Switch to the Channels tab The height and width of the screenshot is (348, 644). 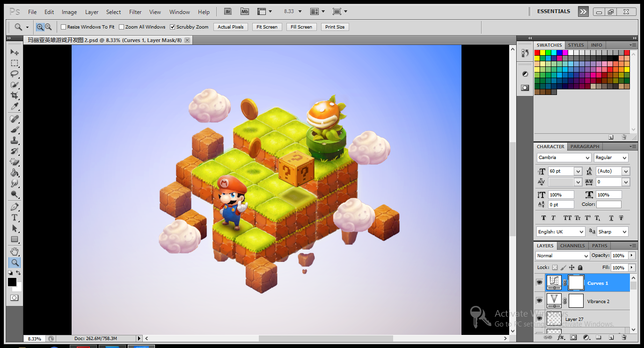[x=572, y=246]
